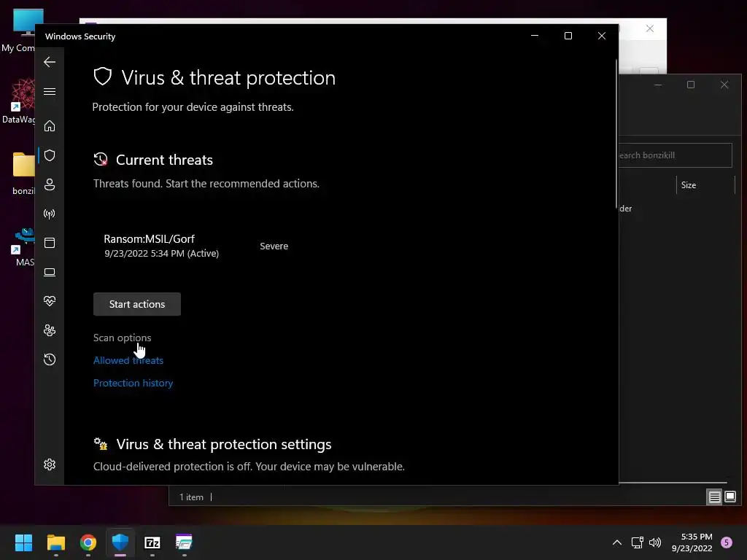Go back with the Windows Security back arrow
The width and height of the screenshot is (747, 560).
point(50,62)
